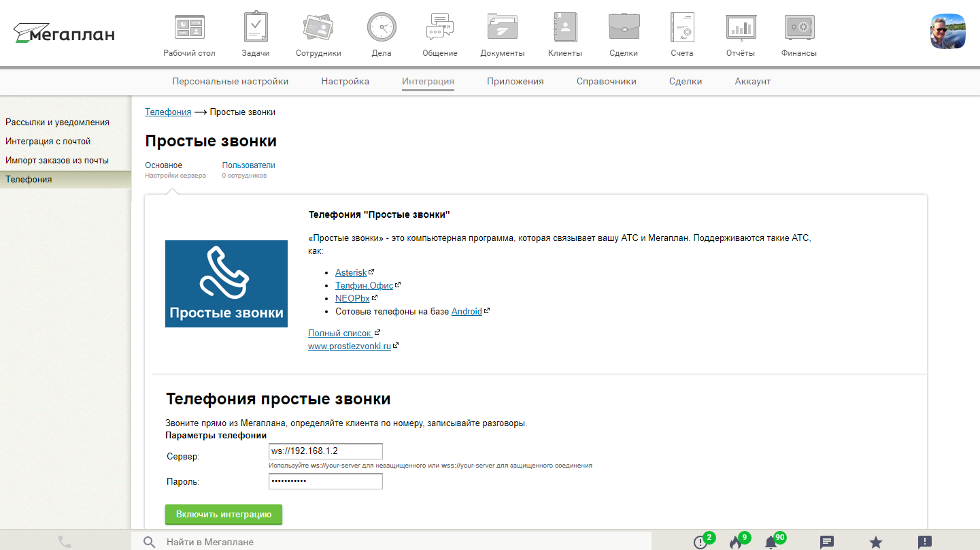Open the Аккаунт tab
980x550 pixels.
pyautogui.click(x=753, y=81)
